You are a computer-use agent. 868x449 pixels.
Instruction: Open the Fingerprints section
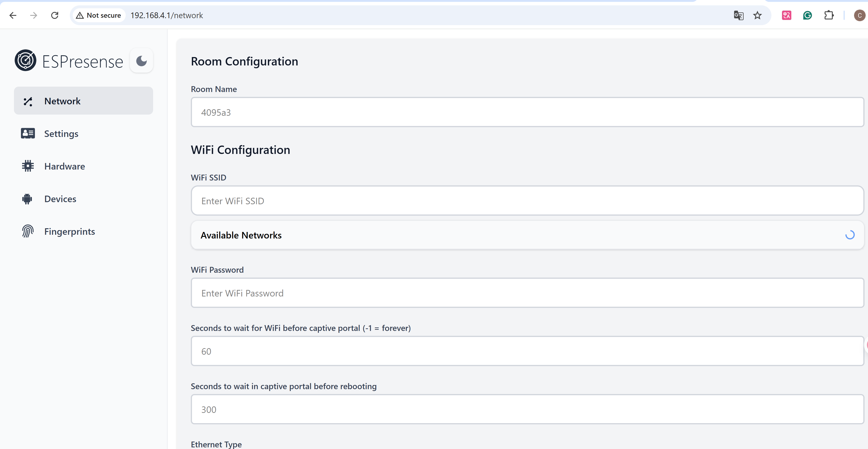(69, 231)
